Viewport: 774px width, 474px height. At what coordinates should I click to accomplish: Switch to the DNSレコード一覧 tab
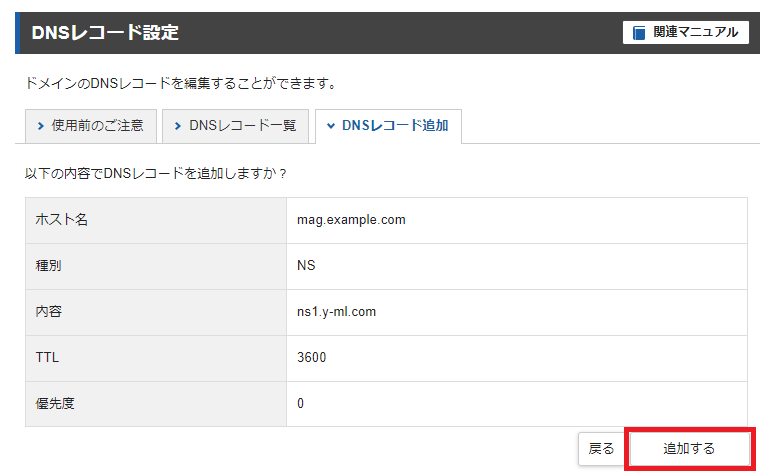coord(235,126)
